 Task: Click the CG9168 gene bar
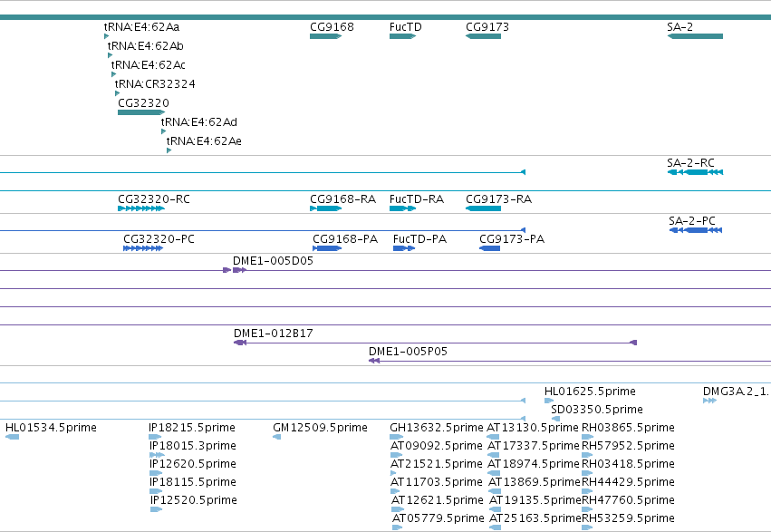325,36
